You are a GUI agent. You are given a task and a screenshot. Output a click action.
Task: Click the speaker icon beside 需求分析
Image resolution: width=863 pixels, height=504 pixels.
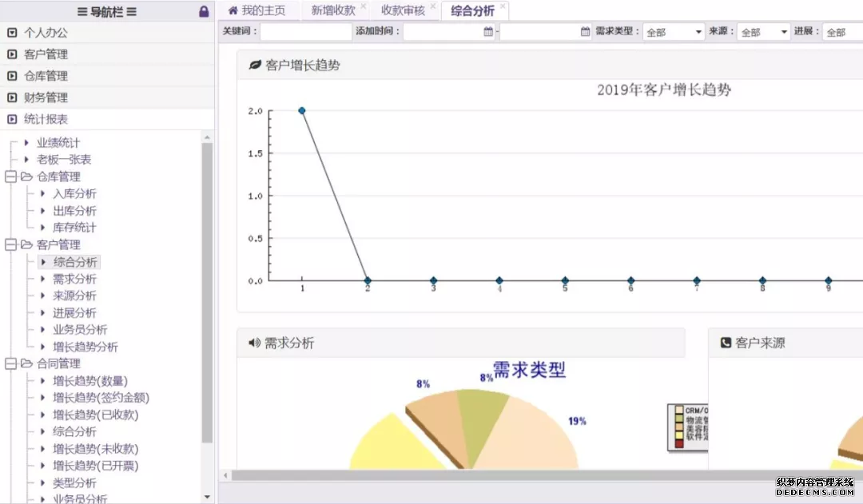(x=255, y=343)
